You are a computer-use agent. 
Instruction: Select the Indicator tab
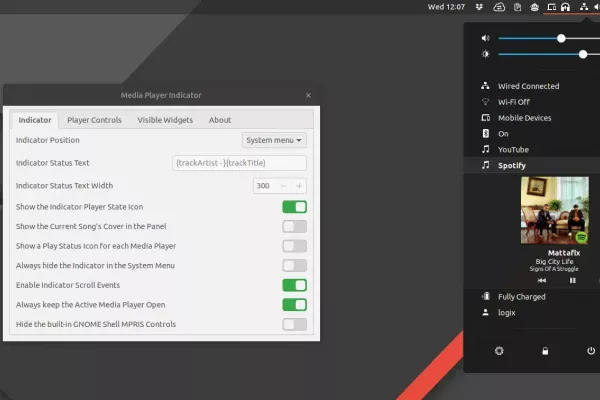(x=35, y=120)
